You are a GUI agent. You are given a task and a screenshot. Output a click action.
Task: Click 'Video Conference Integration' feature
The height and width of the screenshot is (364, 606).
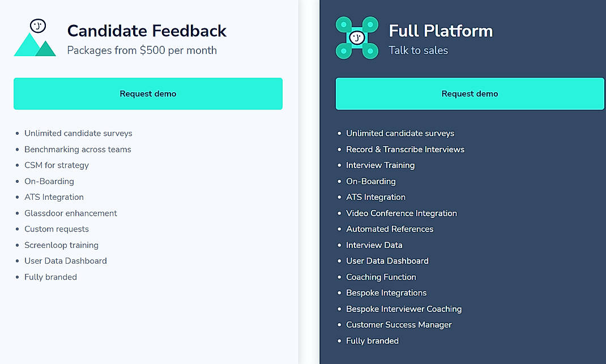(402, 213)
